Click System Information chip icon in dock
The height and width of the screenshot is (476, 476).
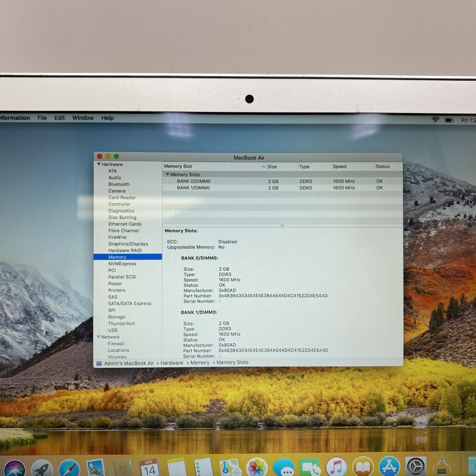click(x=442, y=466)
